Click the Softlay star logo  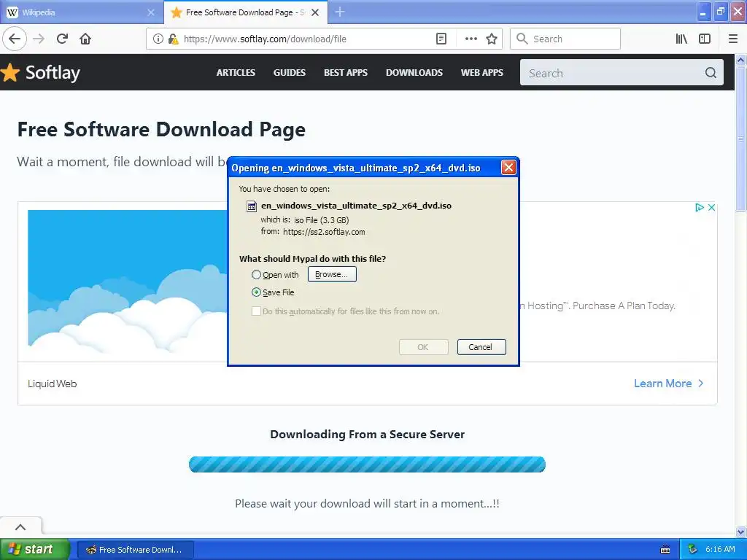pos(9,73)
